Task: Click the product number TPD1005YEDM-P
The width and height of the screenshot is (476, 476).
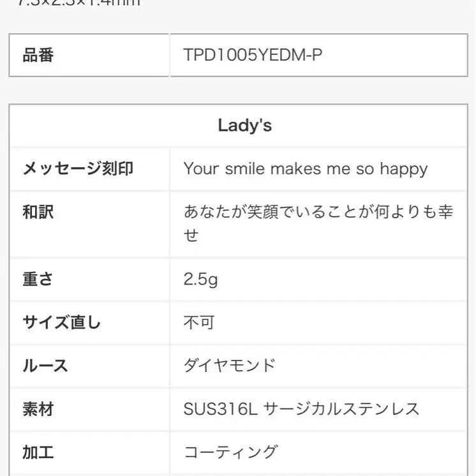Action: click(253, 55)
